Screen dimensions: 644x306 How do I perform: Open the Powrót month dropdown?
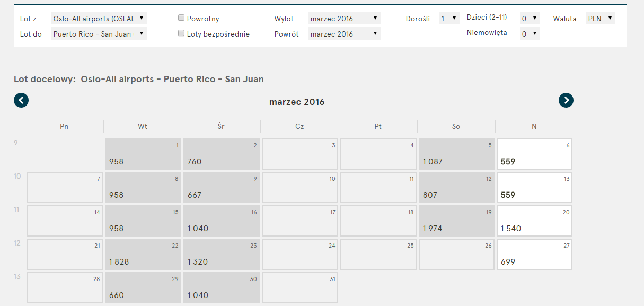point(345,34)
